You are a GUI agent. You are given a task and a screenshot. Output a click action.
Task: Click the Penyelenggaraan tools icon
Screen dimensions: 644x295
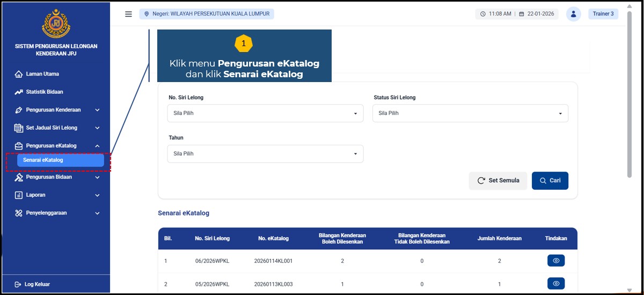(x=19, y=213)
